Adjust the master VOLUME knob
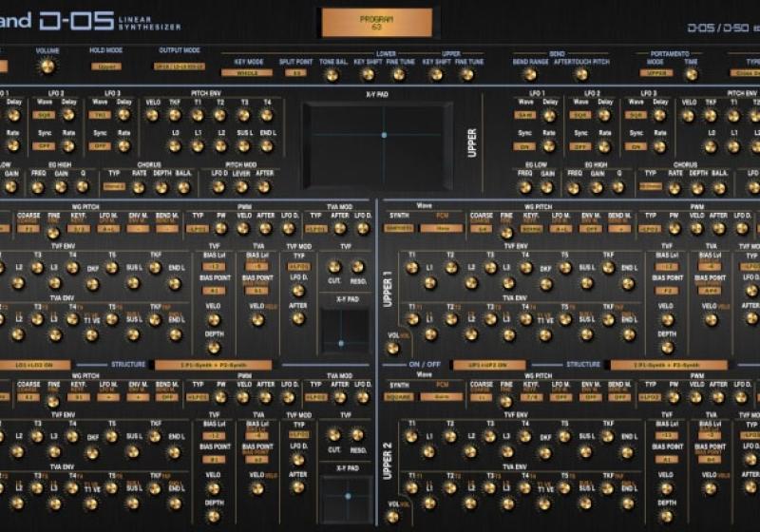This screenshot has height=532, width=760. [47, 66]
